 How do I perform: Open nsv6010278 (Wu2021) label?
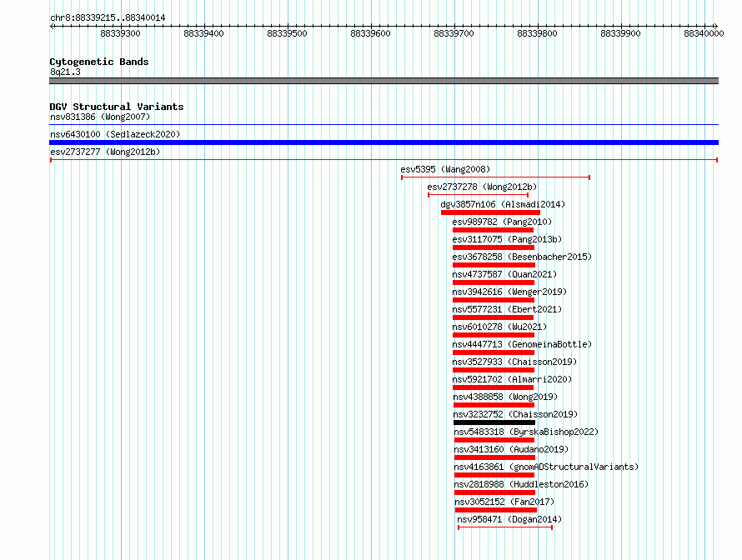coord(499,327)
